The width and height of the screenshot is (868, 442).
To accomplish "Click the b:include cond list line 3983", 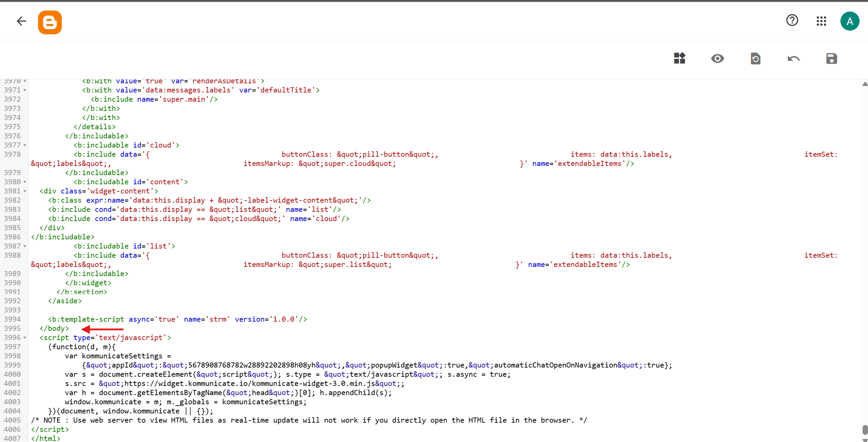I will (194, 209).
